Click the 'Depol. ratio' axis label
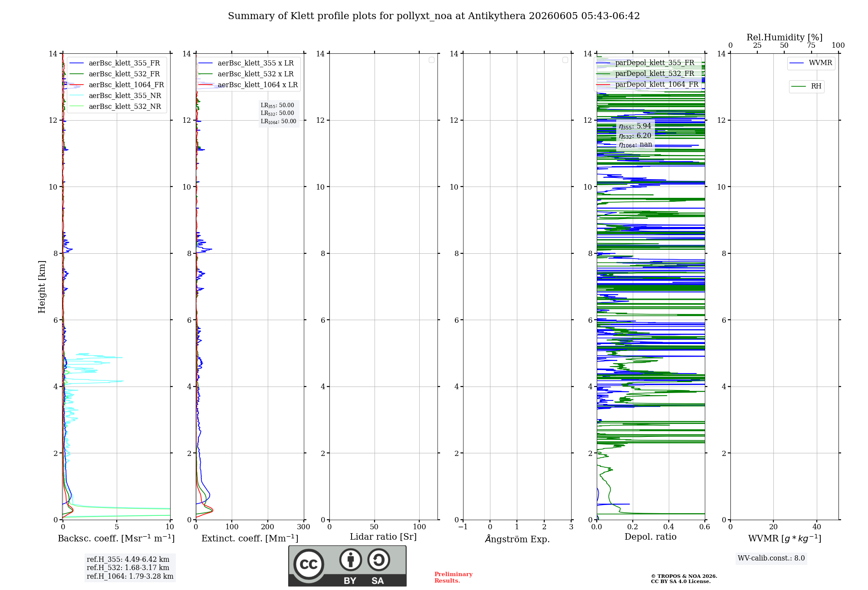The width and height of the screenshot is (868, 590). click(x=651, y=537)
